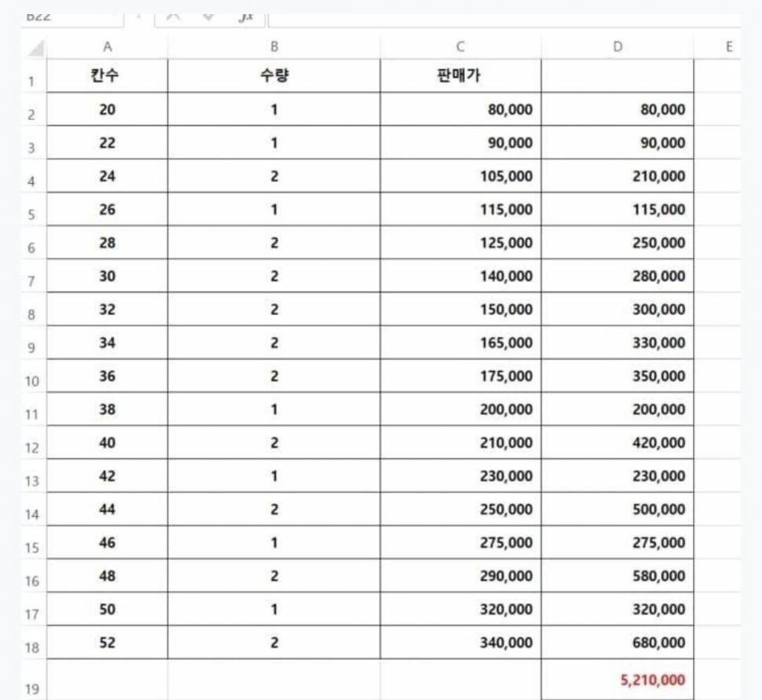This screenshot has width=762, height=700.
Task: Click the 210,000 cell in column C
Action: pos(460,443)
